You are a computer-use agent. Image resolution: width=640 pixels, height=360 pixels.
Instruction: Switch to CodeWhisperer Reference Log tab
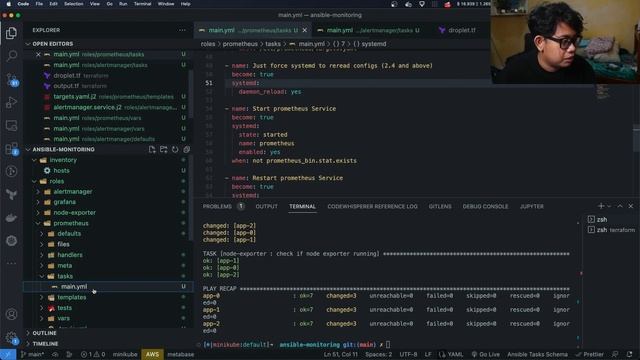coord(372,207)
